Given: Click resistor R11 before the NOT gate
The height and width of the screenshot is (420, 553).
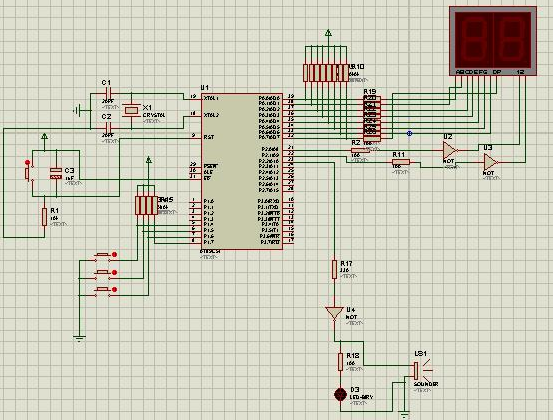Looking at the screenshot, I should [x=401, y=162].
